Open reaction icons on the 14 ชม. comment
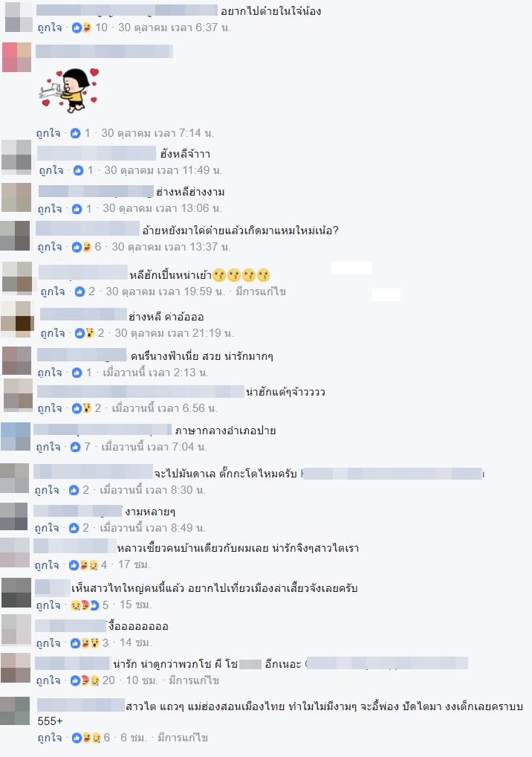 (x=85, y=642)
